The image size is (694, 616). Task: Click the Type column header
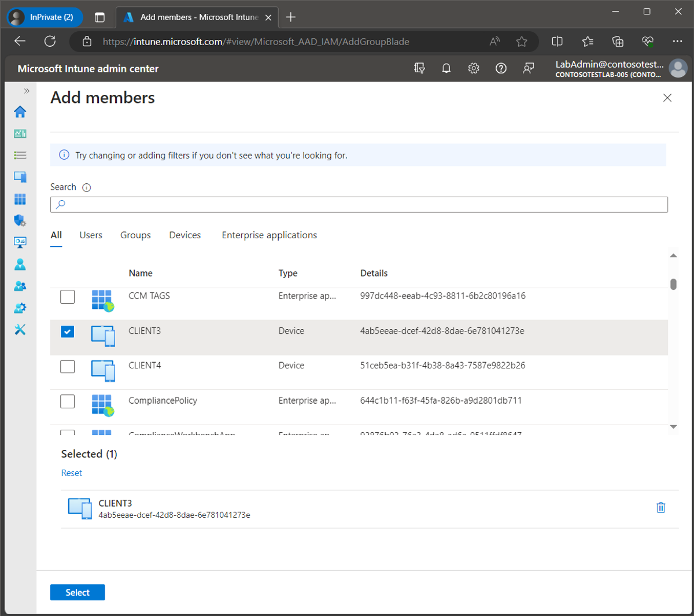pos(288,273)
